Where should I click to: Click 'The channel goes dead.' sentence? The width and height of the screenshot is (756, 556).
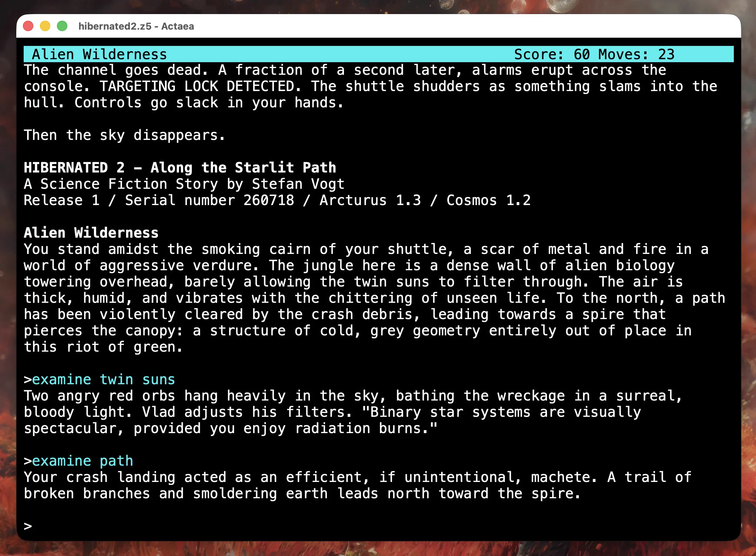tap(116, 70)
